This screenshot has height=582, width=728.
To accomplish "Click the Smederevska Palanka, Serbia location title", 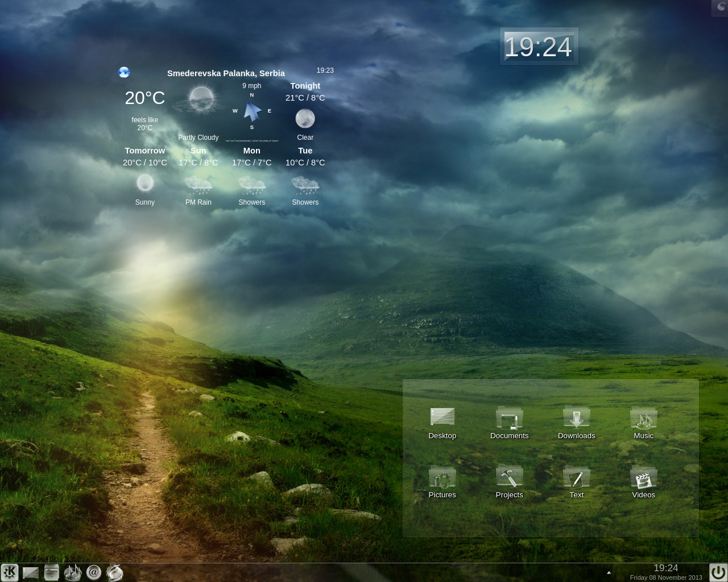I will pos(226,73).
